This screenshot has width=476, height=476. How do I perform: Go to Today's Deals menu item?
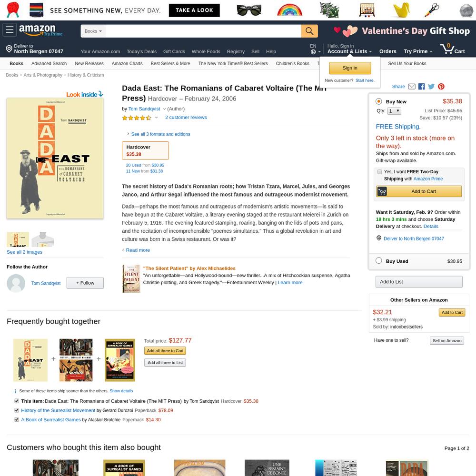pyautogui.click(x=141, y=51)
